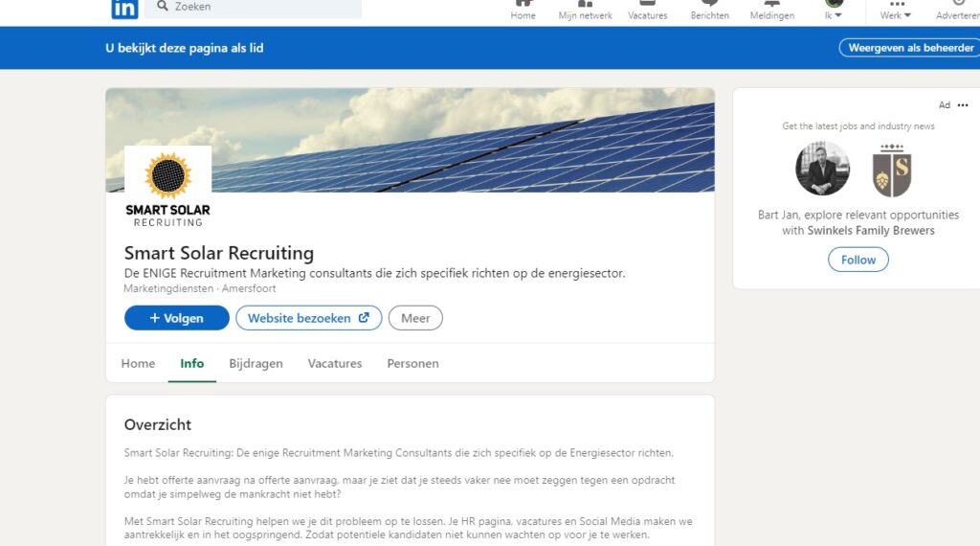
Task: Focus the Zoeken search field
Action: pos(253,8)
